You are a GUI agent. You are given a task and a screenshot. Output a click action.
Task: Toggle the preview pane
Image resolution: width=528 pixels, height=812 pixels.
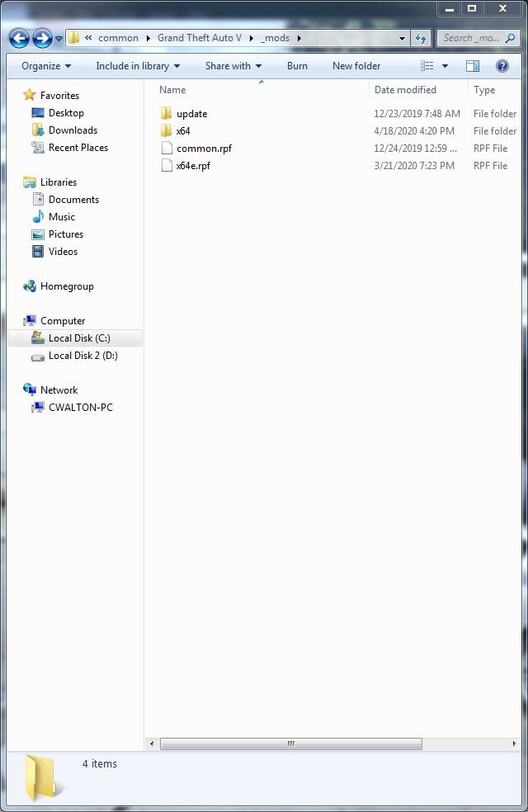473,66
